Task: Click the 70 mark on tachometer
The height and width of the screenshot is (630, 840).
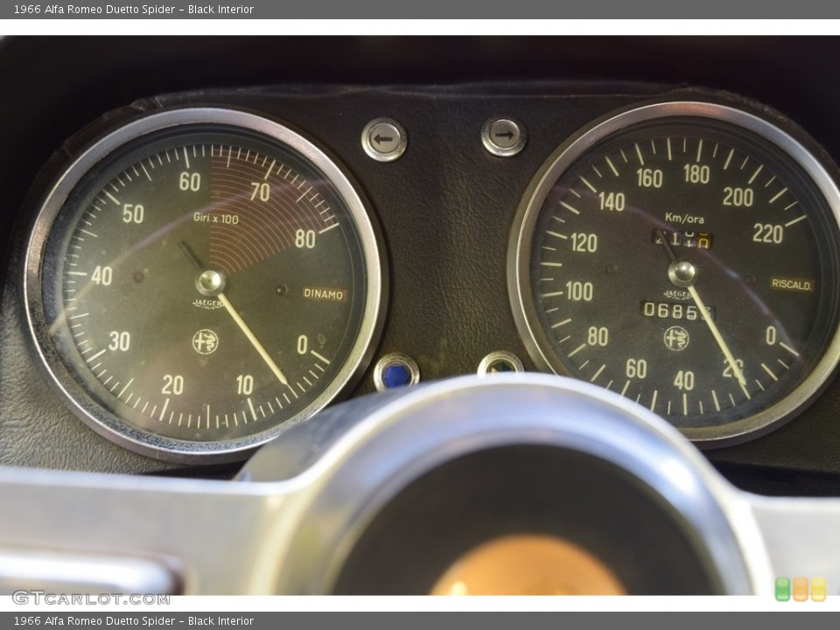Action: coord(260,192)
